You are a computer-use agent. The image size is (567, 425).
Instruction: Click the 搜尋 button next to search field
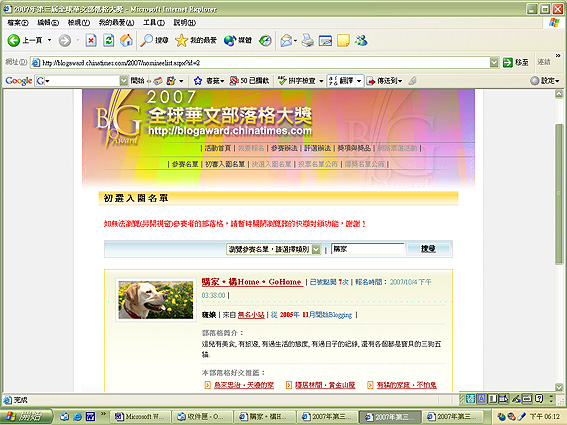coord(428,249)
